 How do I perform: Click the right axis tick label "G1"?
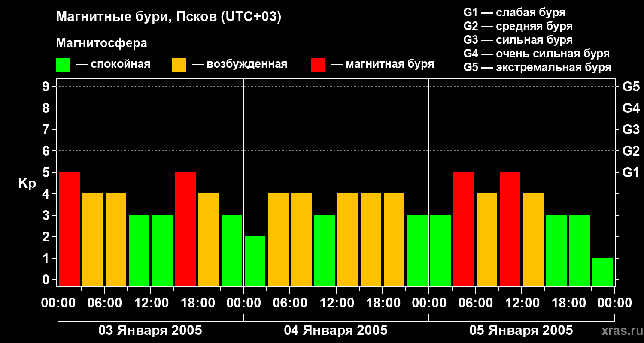[x=631, y=172]
